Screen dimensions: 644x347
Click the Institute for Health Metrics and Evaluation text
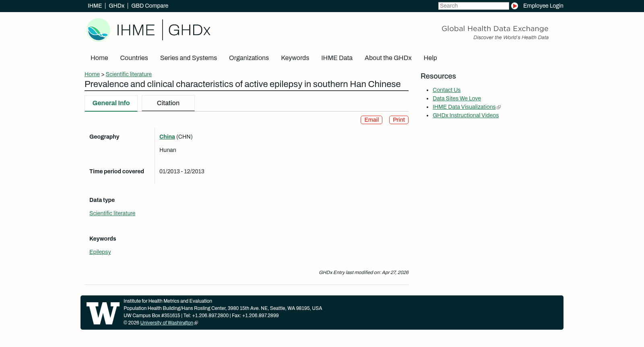tap(168, 301)
